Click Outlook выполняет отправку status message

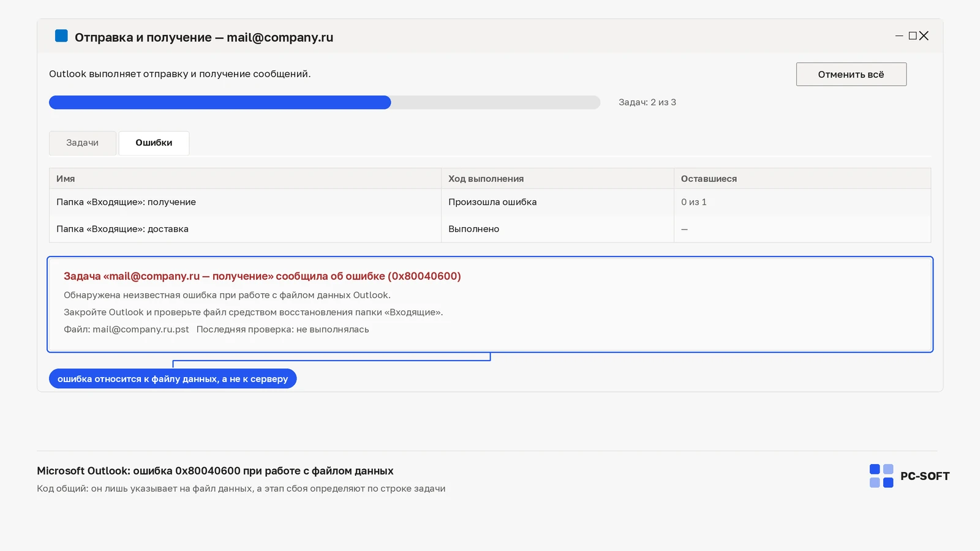click(180, 74)
